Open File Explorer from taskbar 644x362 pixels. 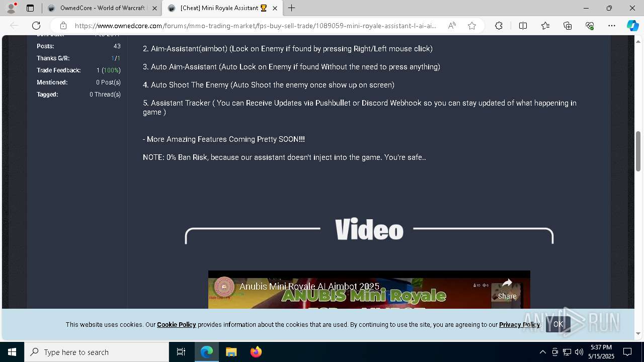click(x=231, y=352)
